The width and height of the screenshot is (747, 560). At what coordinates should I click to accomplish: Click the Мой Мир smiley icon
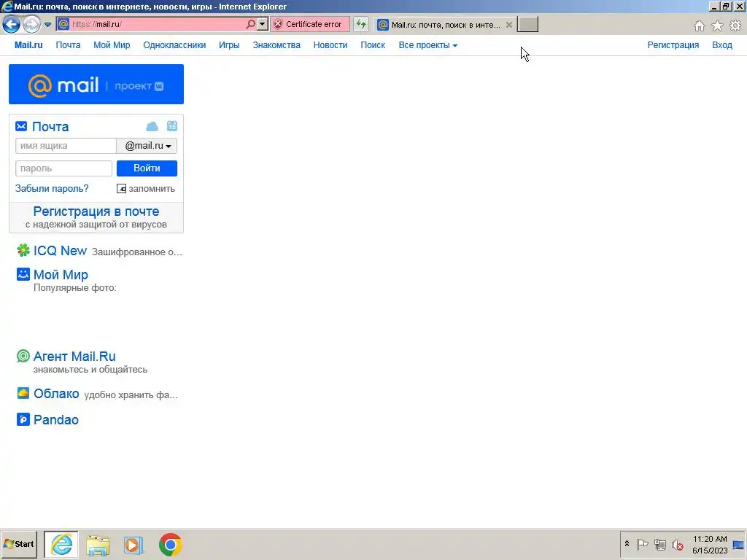23,274
